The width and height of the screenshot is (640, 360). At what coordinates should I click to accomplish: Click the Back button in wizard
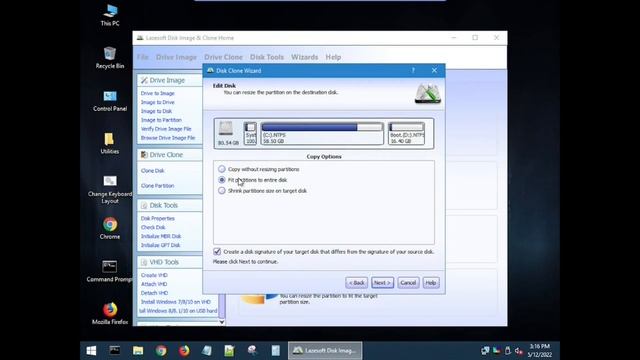[x=356, y=282]
